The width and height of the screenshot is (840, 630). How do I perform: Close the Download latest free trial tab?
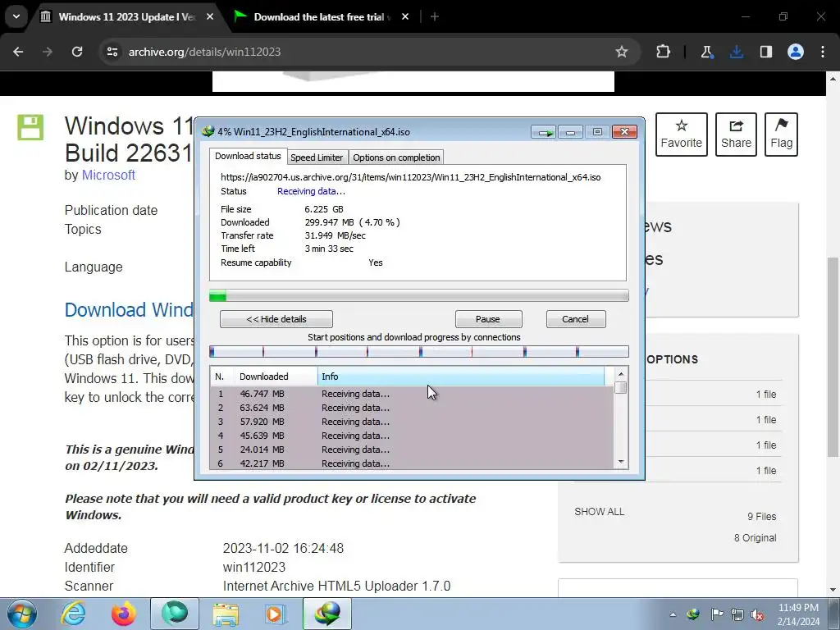[405, 16]
